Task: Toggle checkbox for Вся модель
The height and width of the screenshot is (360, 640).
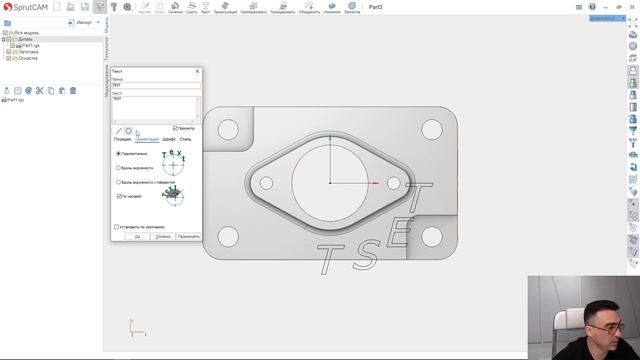Action: 5,33
